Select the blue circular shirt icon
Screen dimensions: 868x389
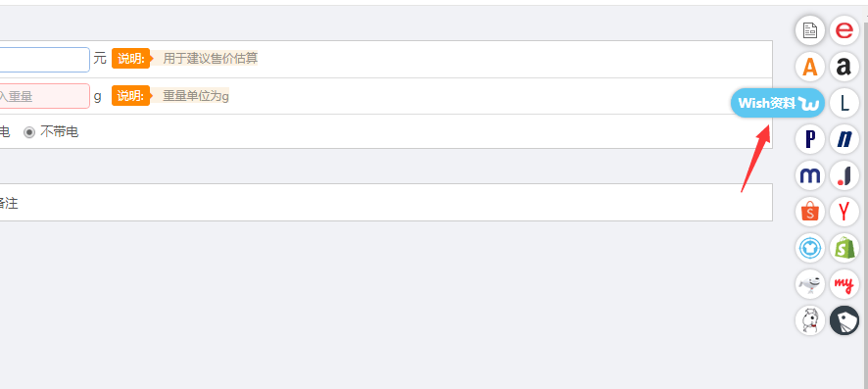(x=810, y=248)
